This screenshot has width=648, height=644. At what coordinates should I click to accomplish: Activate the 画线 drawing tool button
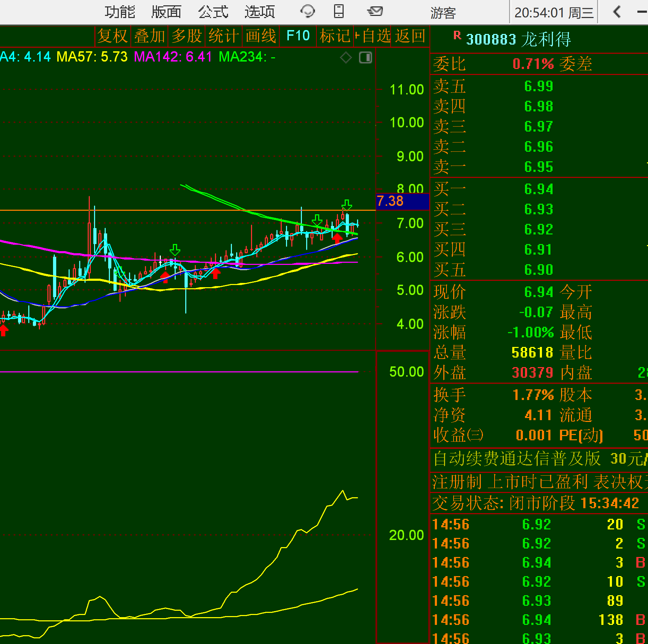tap(261, 36)
